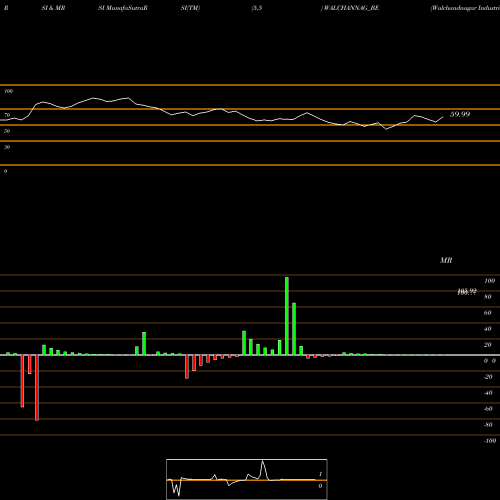Click the RSI axis label 50

click(7, 131)
